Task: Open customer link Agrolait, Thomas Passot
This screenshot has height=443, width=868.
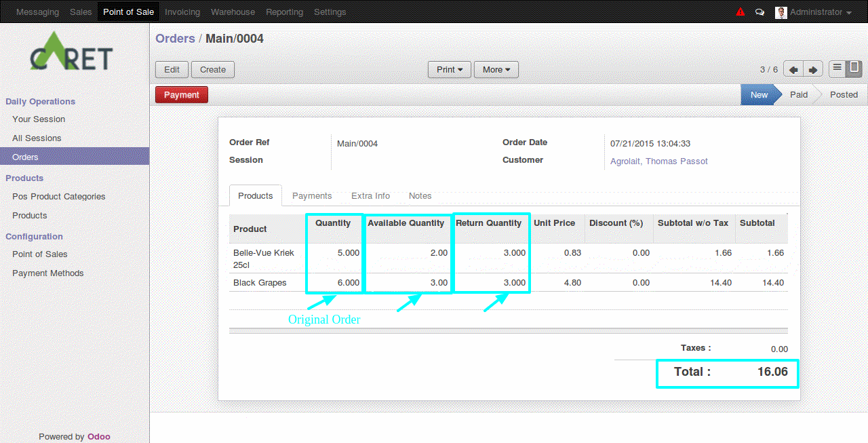Action: 658,161
